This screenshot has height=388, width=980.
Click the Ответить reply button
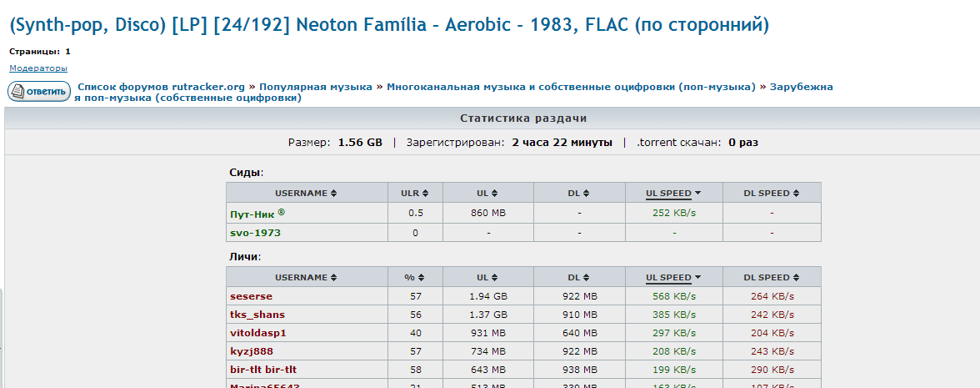38,92
